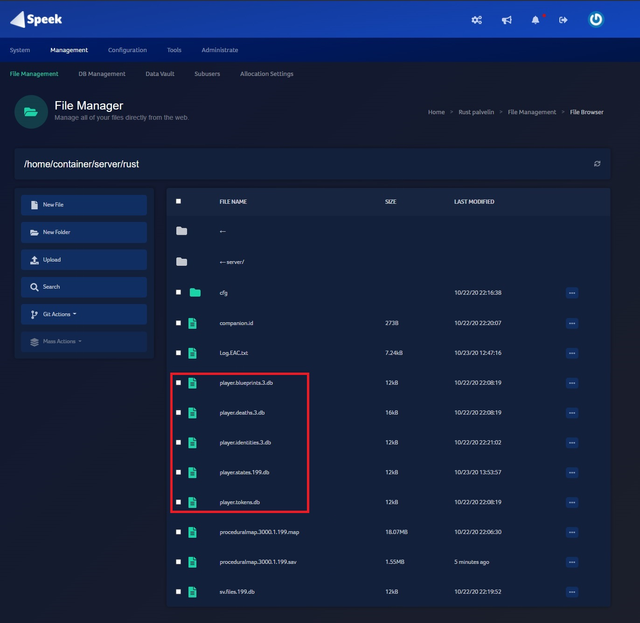Open the more-options menu for player.tokens.db
640x623 pixels.
[x=572, y=502]
